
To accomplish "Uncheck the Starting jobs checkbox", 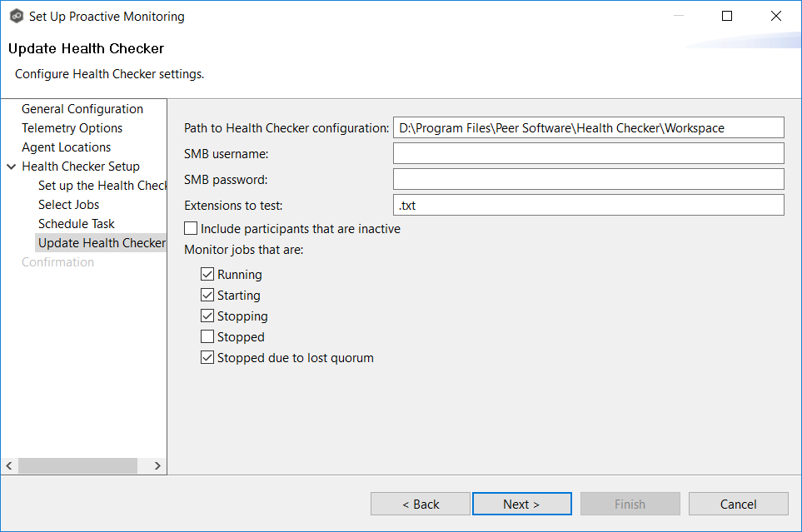I will tap(207, 296).
